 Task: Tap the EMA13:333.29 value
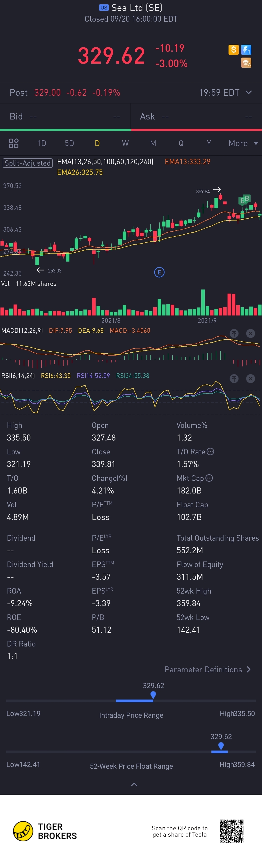click(x=188, y=162)
